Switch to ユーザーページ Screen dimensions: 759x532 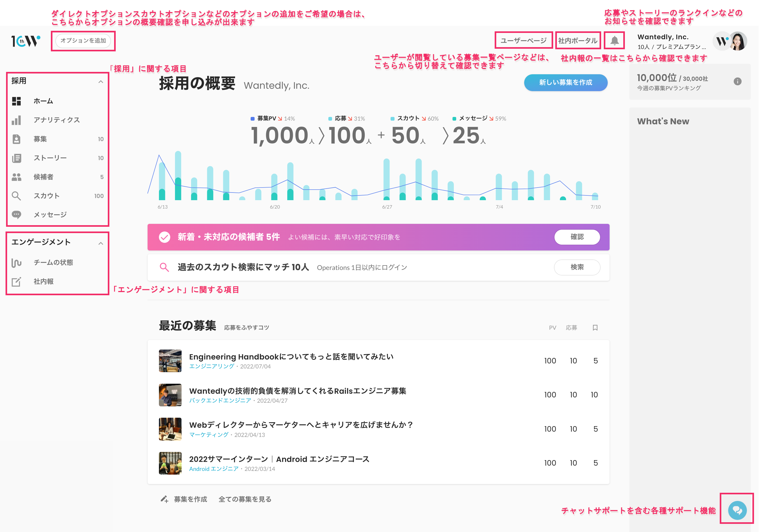[x=523, y=41]
